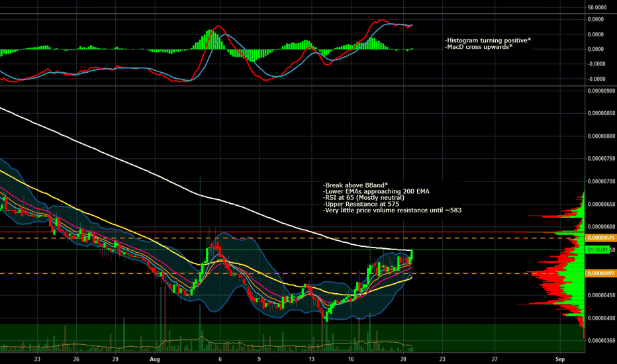Click the "-Lower EMAs approaching 200 EMA" note
617x364 pixels.
click(x=376, y=192)
